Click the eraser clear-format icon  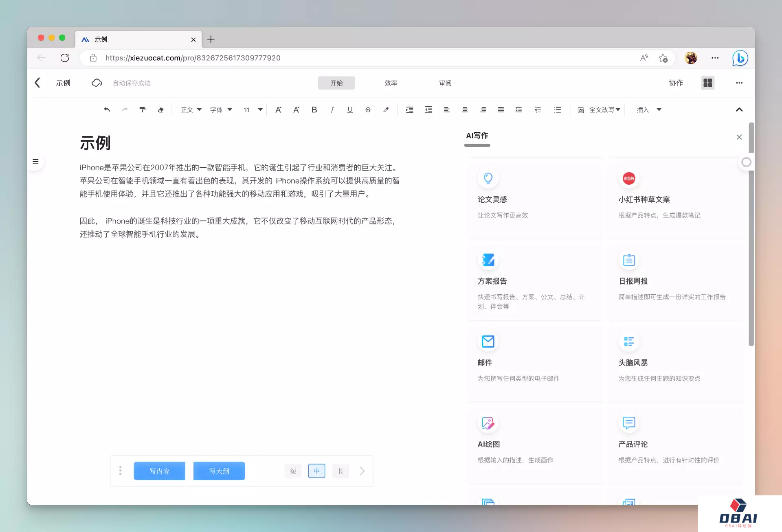coord(160,109)
